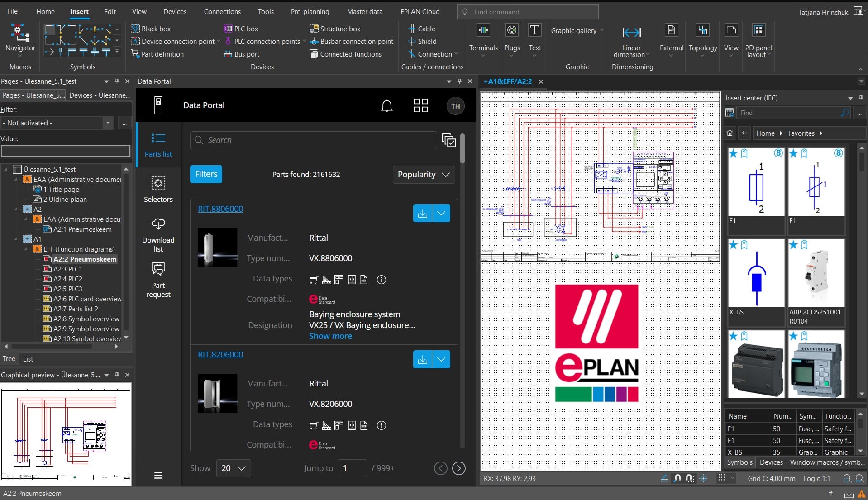Open Connected functions
Image resolution: width=868 pixels, height=500 pixels.
[x=345, y=54]
